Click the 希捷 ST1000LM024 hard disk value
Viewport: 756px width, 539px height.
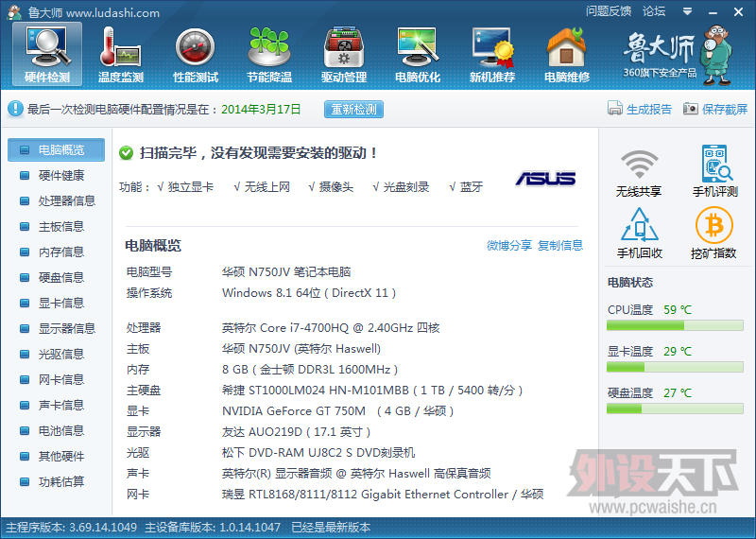click(372, 391)
